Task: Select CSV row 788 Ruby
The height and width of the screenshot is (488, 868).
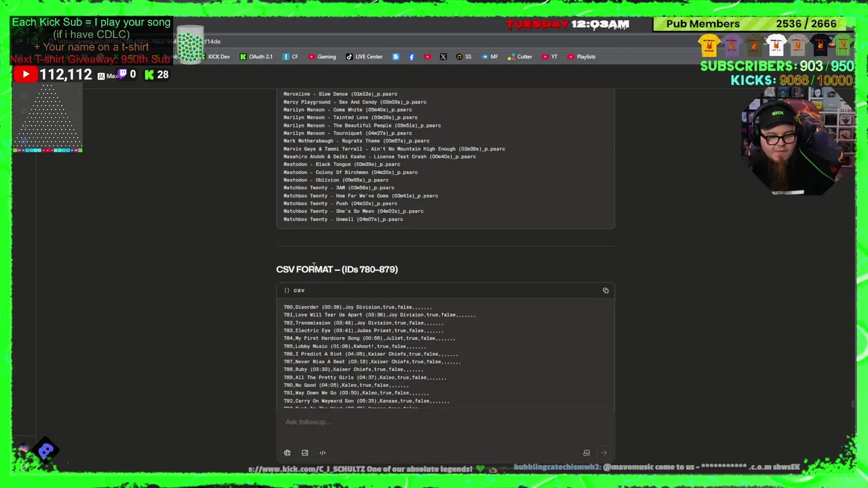Action: [353, 370]
